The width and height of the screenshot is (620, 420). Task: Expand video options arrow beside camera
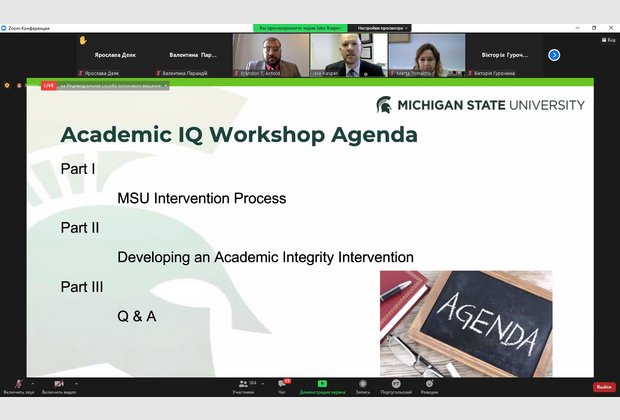tap(76, 383)
